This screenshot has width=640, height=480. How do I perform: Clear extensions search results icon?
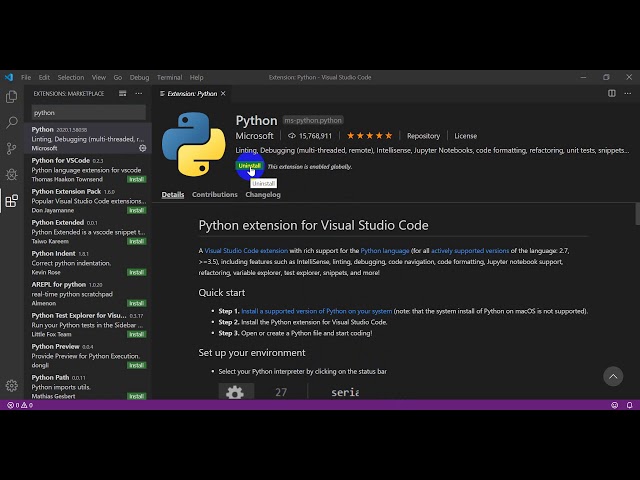(122, 93)
